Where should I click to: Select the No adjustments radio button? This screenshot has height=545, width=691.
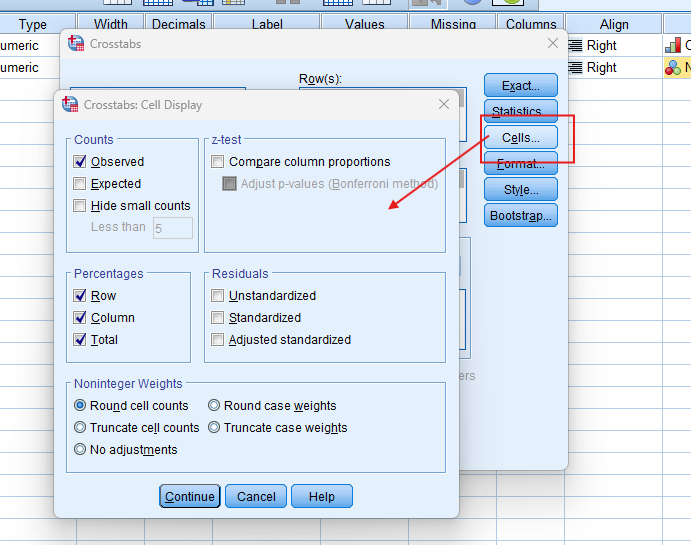(81, 450)
